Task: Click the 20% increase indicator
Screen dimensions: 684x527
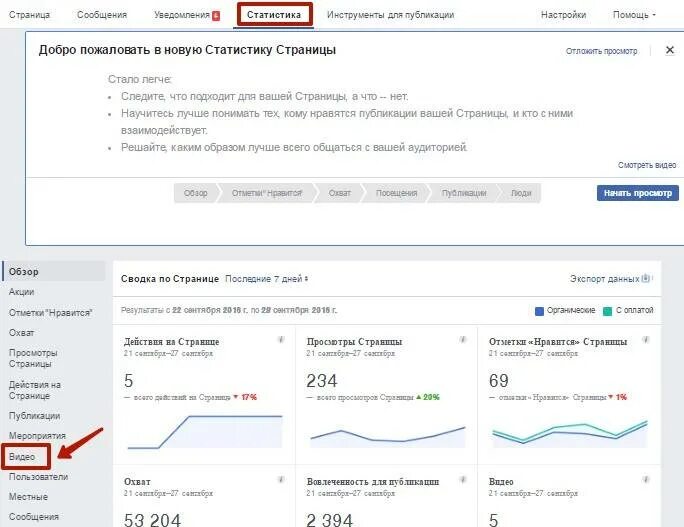Action: [x=428, y=397]
